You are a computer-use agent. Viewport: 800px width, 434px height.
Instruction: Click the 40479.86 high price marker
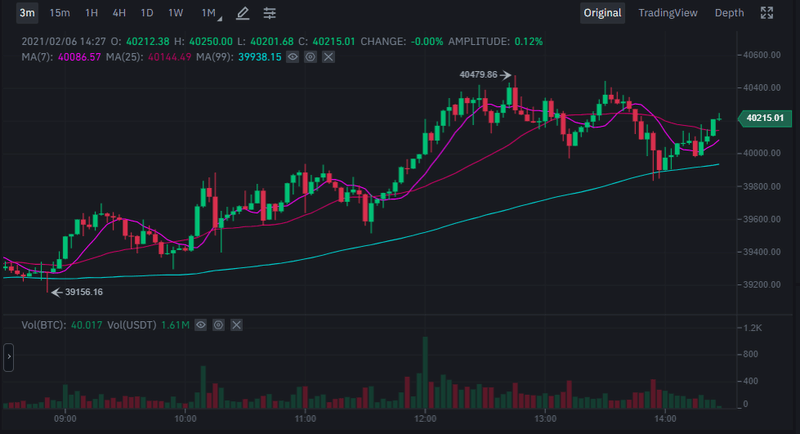[478, 74]
